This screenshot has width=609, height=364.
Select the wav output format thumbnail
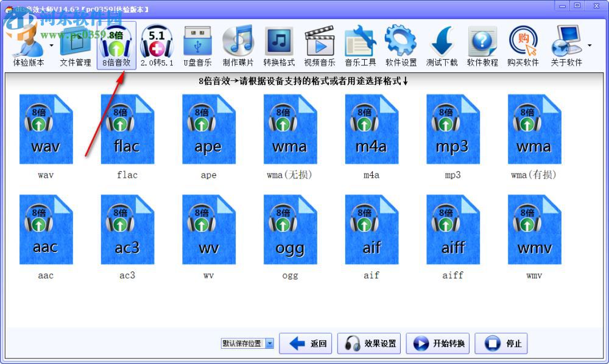(46, 129)
